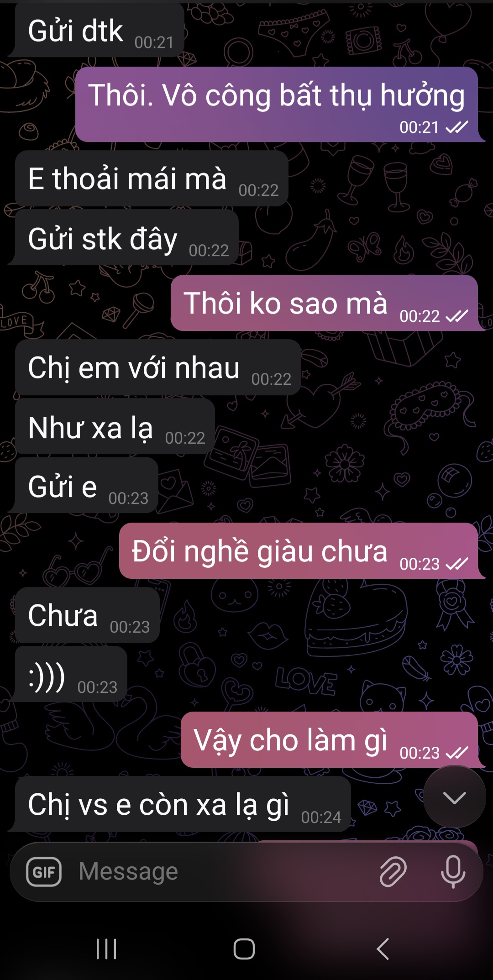The width and height of the screenshot is (493, 980).
Task: Tap the "Gửi e" message bubble
Action: [87, 486]
